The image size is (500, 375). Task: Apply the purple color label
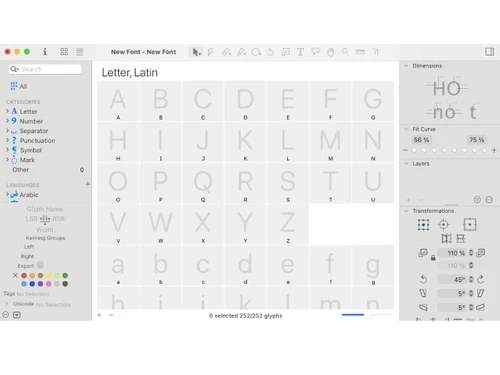point(40,284)
